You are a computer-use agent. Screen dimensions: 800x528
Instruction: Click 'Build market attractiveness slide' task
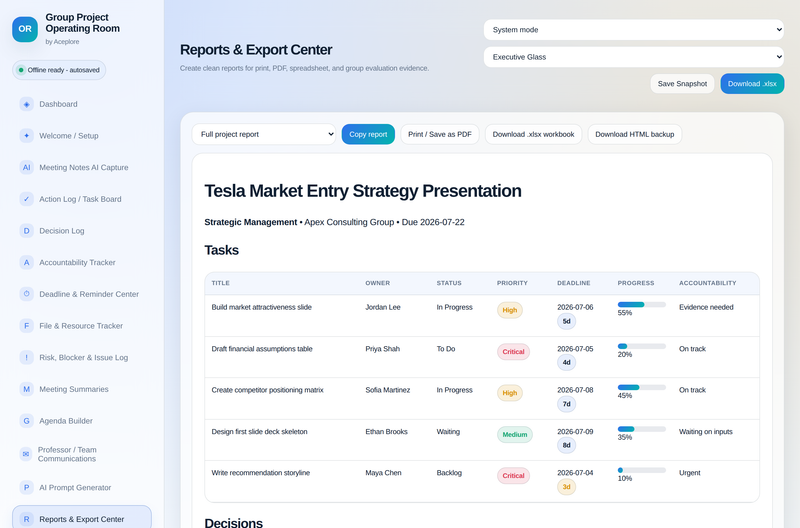pos(261,307)
